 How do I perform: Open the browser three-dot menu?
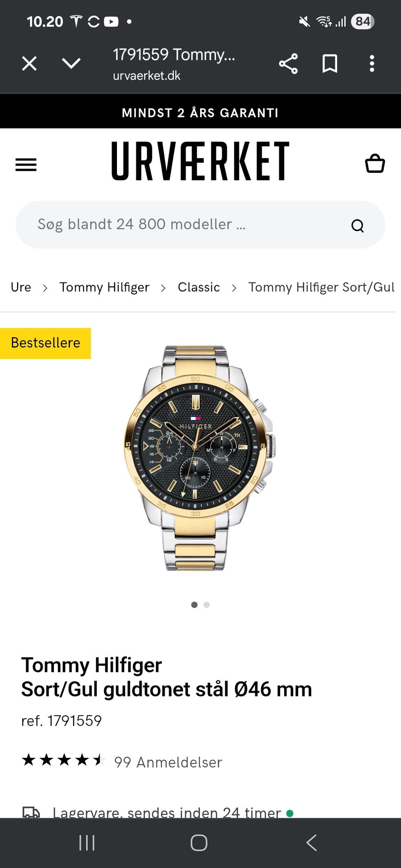coord(372,64)
